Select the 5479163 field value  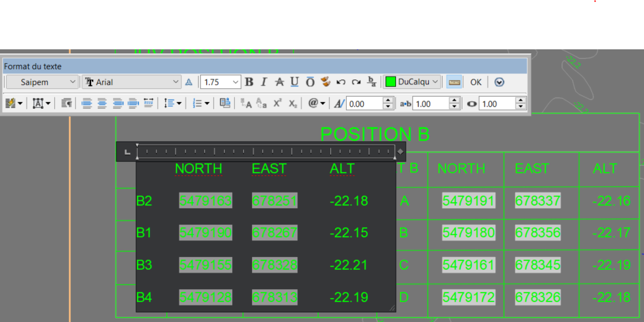(x=206, y=201)
